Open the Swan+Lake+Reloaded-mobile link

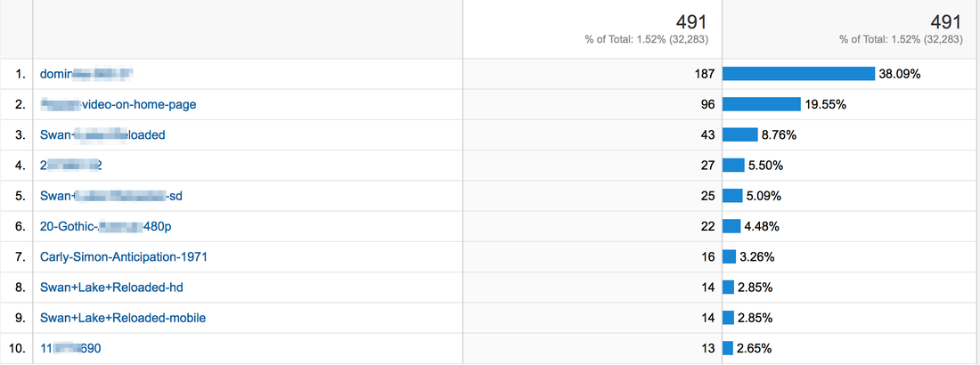pyautogui.click(x=123, y=318)
